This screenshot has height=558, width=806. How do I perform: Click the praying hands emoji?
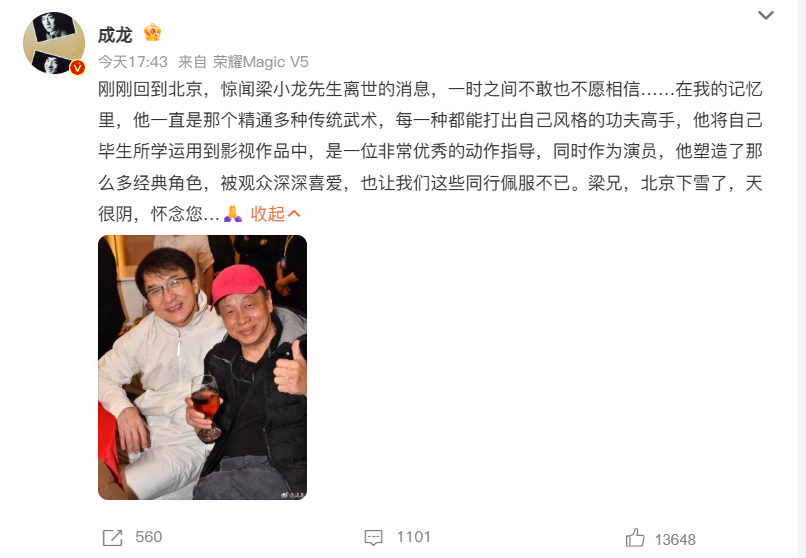[233, 214]
